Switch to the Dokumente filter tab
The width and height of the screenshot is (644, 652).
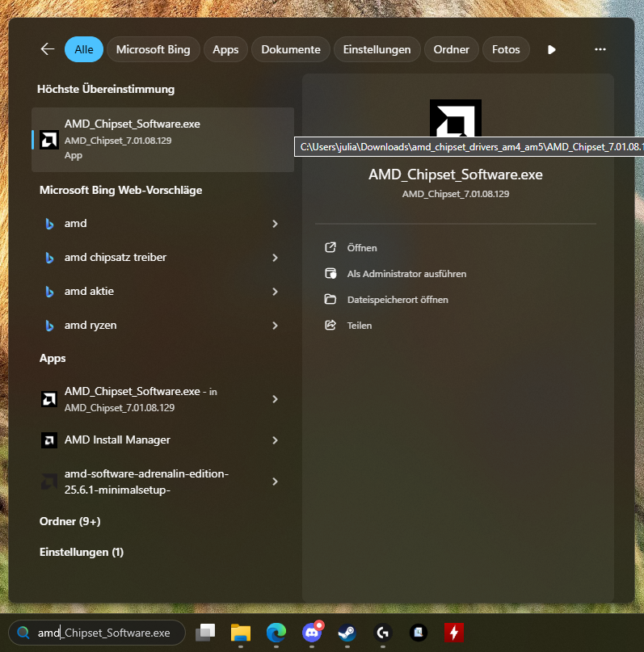(291, 49)
